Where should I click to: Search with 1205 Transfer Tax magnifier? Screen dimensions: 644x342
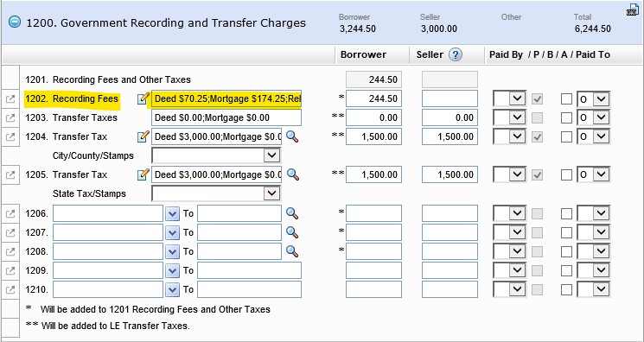(x=292, y=174)
